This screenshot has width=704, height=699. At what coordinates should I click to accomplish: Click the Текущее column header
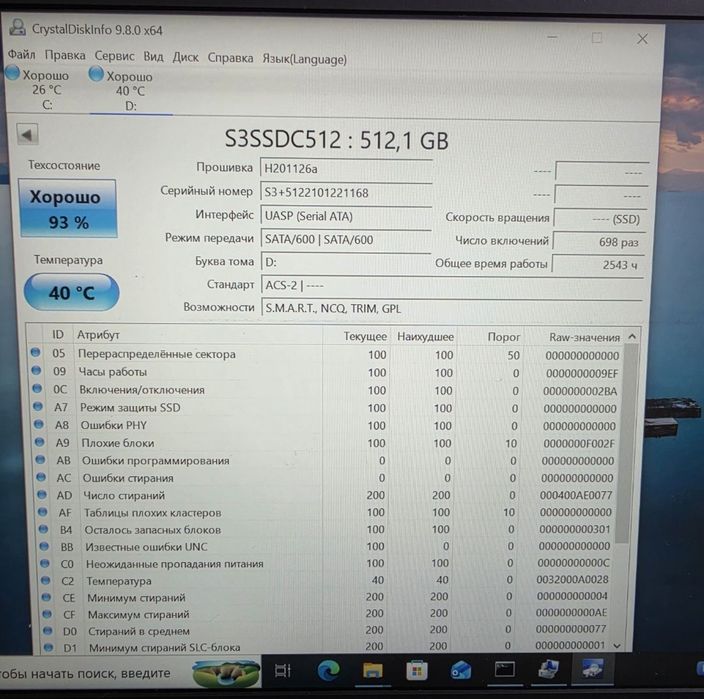(365, 336)
